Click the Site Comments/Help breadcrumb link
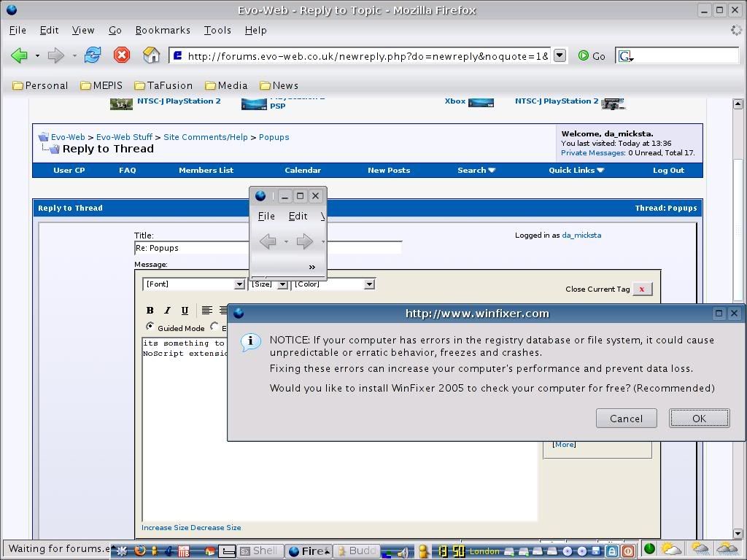The image size is (747, 560). (x=205, y=137)
